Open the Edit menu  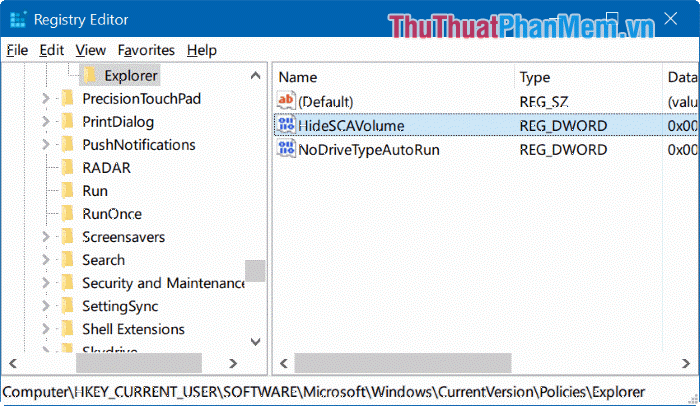(x=52, y=50)
